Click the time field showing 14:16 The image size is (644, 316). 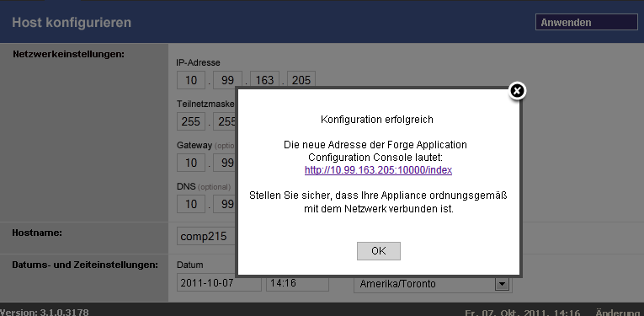297,283
